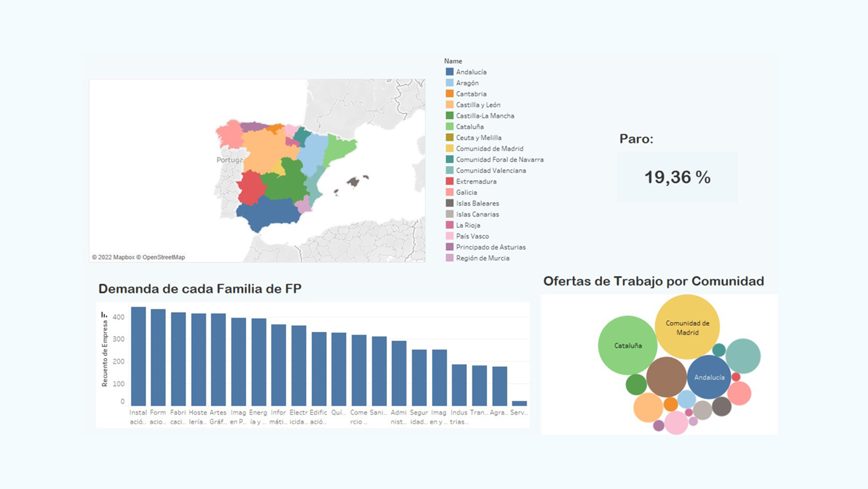Click the Informática bar
This screenshot has width=868, height=489.
tap(278, 365)
